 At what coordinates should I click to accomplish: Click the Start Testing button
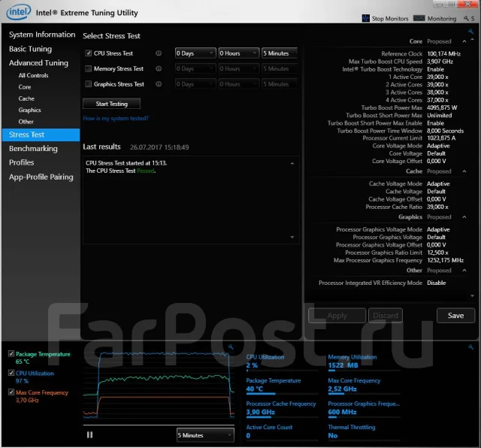(x=112, y=104)
